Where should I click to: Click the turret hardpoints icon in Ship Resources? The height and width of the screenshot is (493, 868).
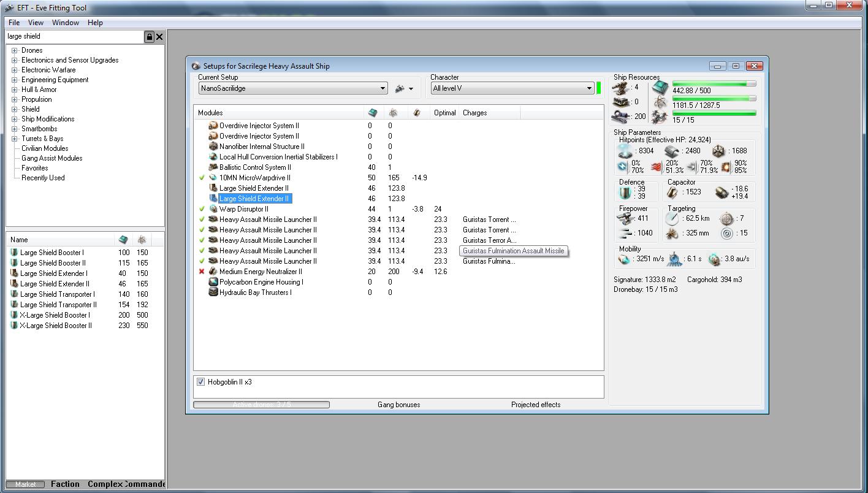pos(620,88)
